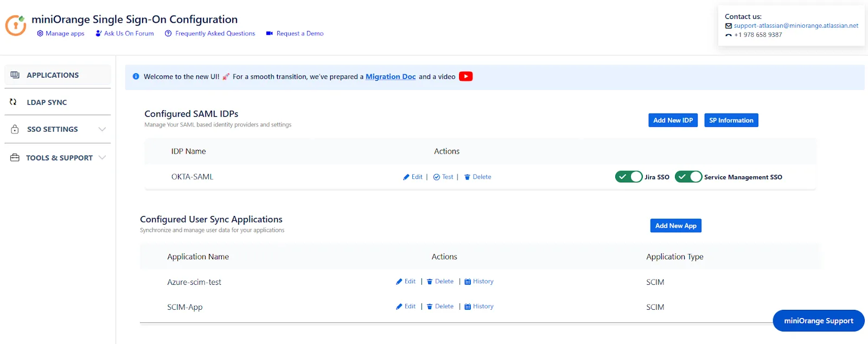Click the pencil icon for SCIM-App
Screen dimensions: 868x344
399,307
